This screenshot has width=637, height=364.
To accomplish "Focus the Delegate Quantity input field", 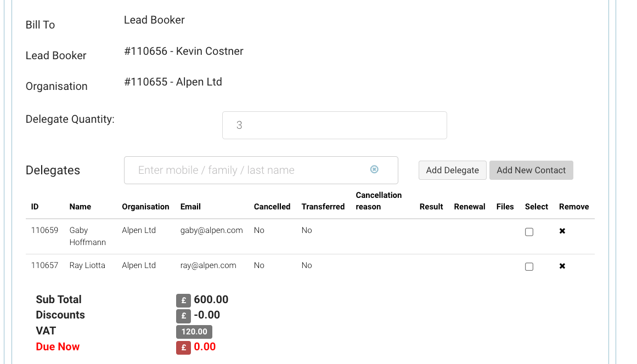I will tap(334, 126).
